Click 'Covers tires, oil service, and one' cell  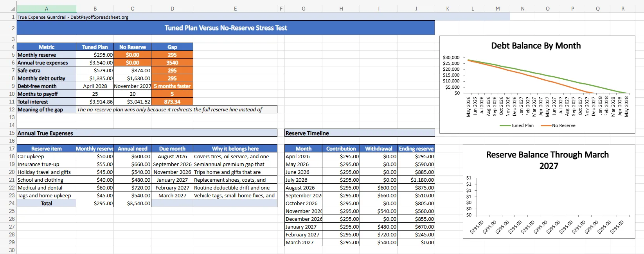pyautogui.click(x=235, y=156)
